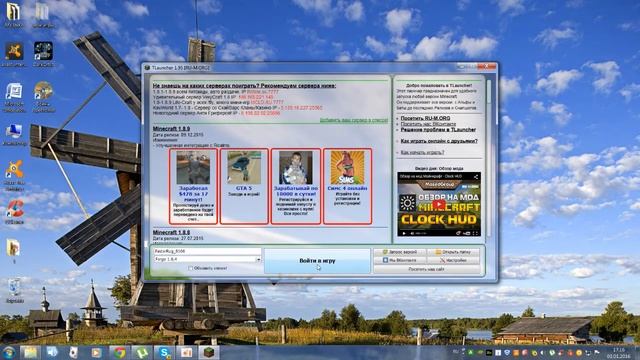This screenshot has width=640, height=360.
Task: Open the Настройки button
Action: [x=453, y=260]
